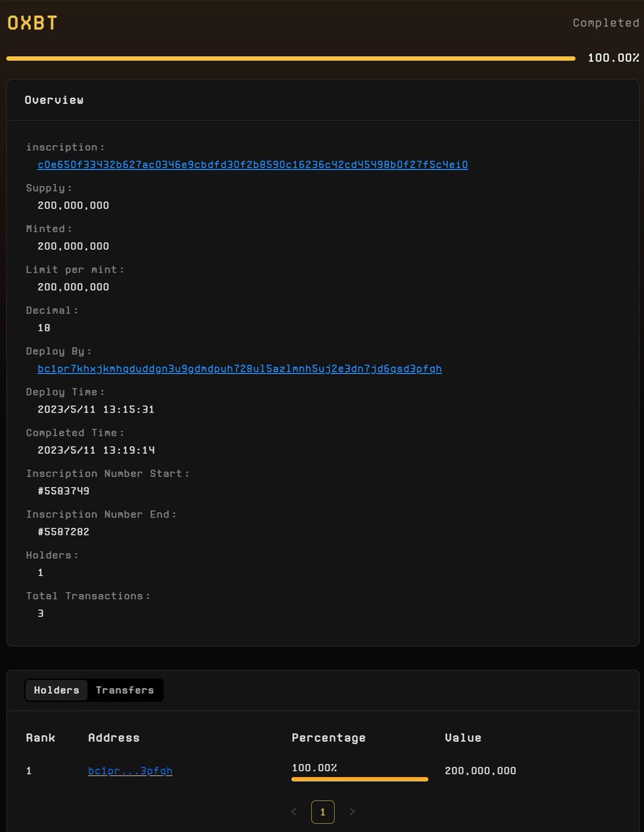Click the Rank column header
644x832 pixels.
pyautogui.click(x=41, y=738)
